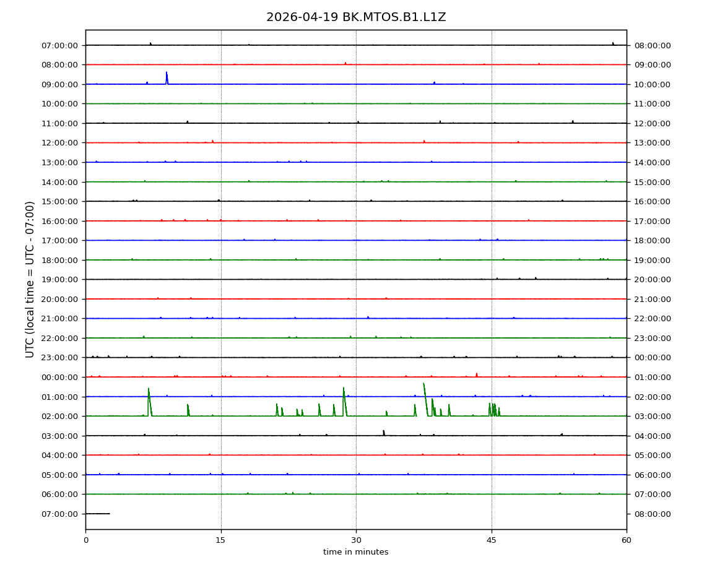Click the x-axis tick label 15

[x=221, y=540]
